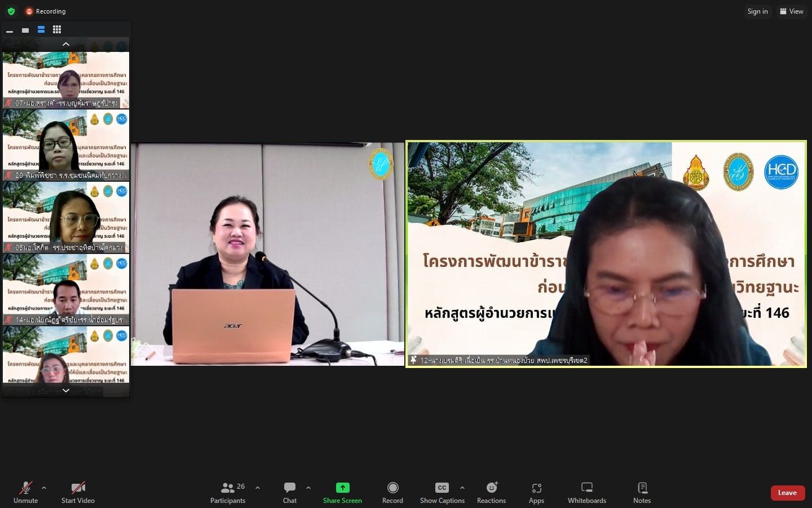Expand audio options next to Unmute
812x508 pixels.
coord(44,488)
